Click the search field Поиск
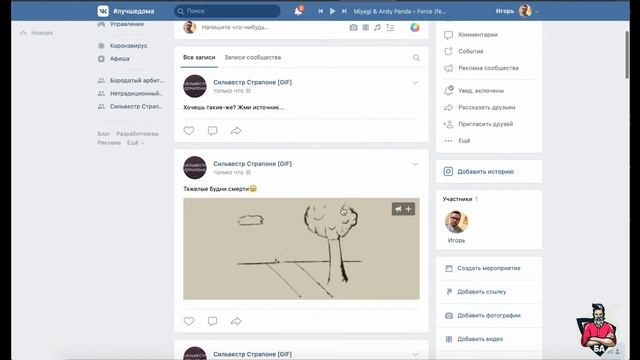 (x=227, y=11)
